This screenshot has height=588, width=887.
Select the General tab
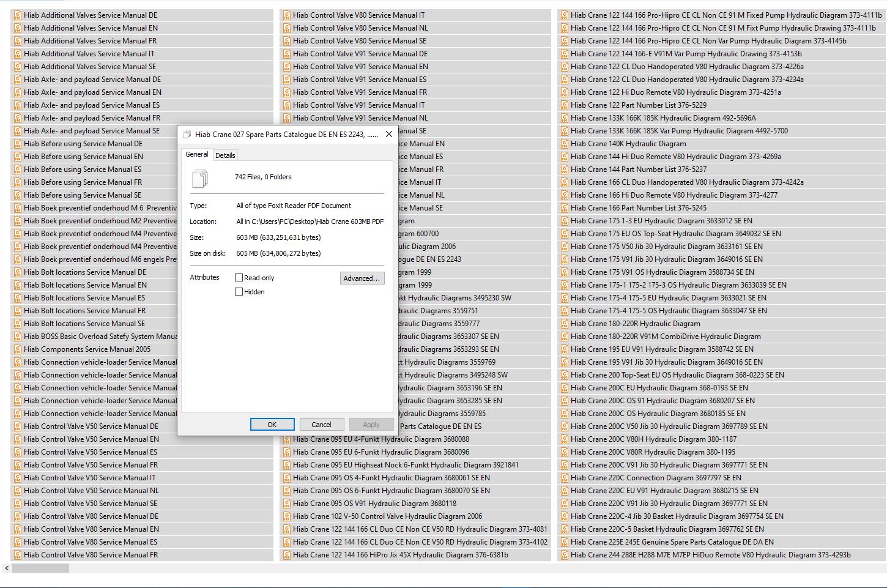point(197,155)
